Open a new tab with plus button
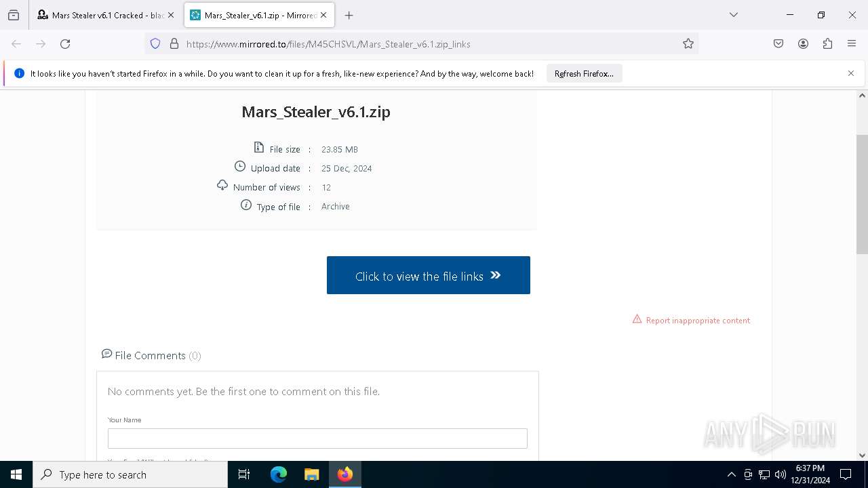 349,15
